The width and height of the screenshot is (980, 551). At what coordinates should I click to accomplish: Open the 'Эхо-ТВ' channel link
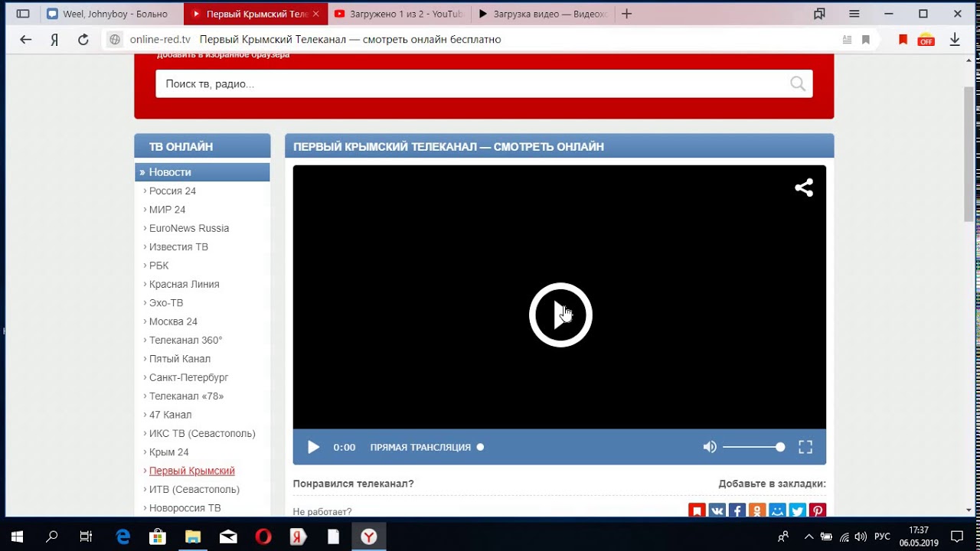coord(166,302)
